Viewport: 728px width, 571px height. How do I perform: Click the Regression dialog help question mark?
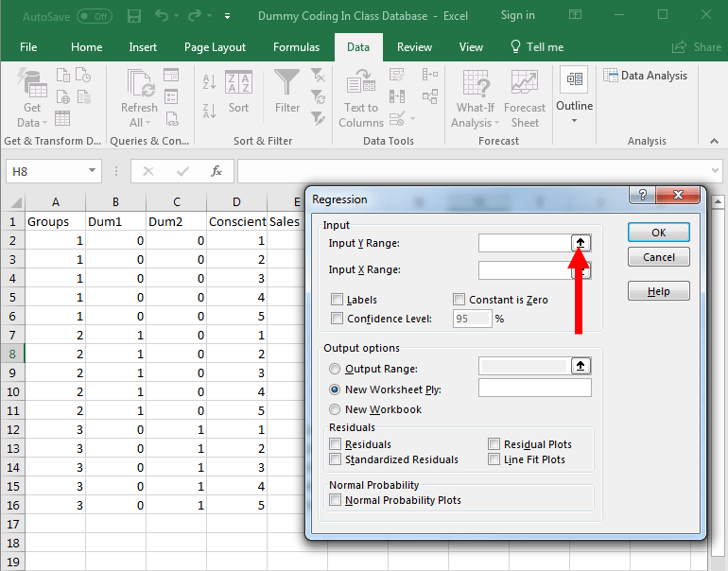point(643,195)
